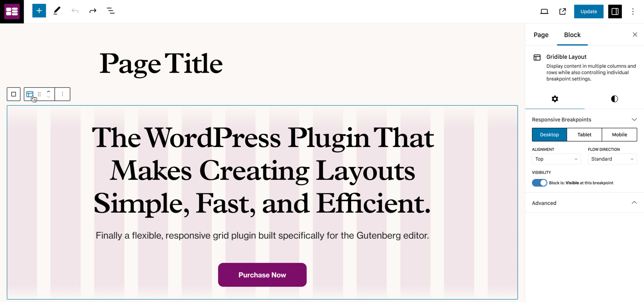Switch to the Page settings tab
This screenshot has height=302, width=644.
[541, 35]
